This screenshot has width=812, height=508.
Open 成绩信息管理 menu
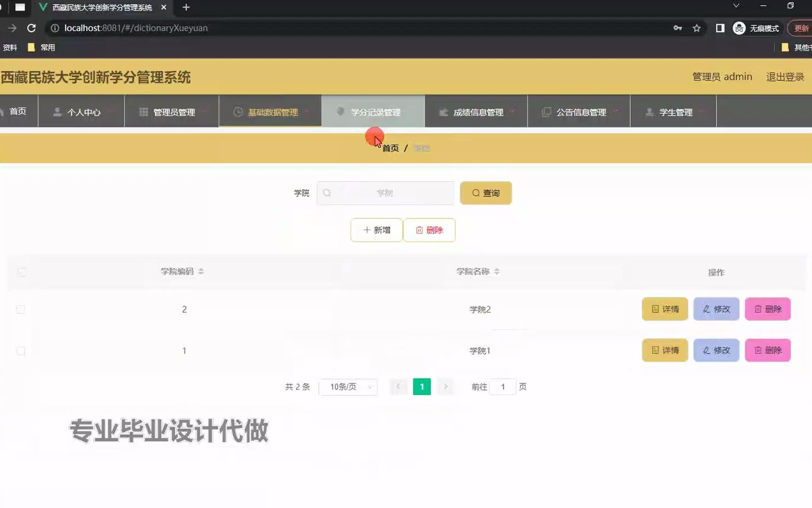click(x=476, y=112)
